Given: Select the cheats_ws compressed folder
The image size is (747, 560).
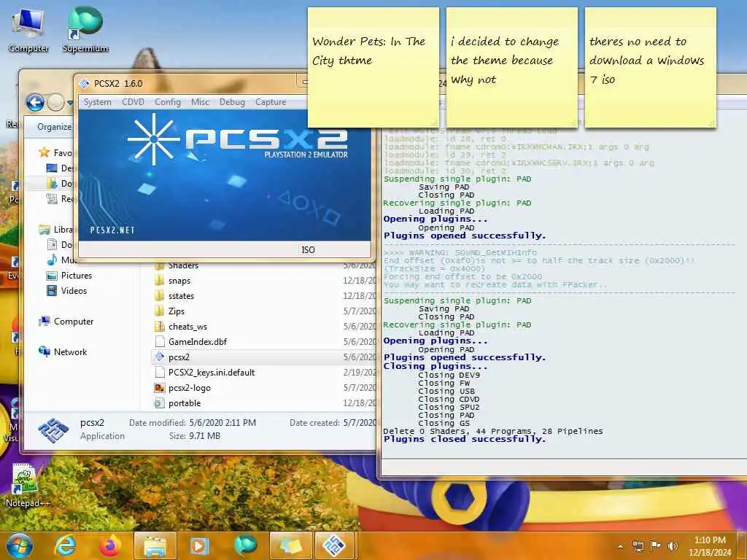Looking at the screenshot, I should pos(181,326).
